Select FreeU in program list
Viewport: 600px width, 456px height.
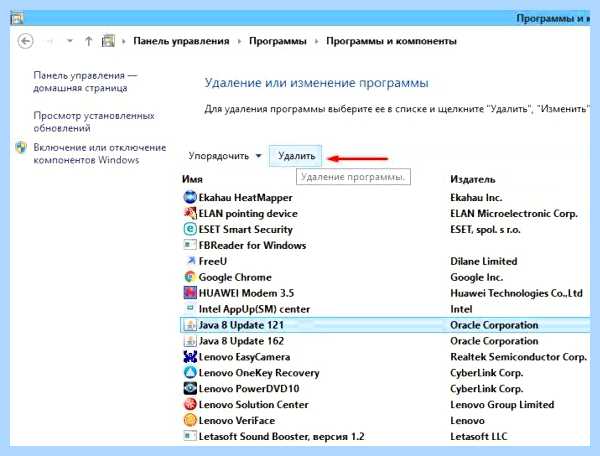(x=213, y=261)
